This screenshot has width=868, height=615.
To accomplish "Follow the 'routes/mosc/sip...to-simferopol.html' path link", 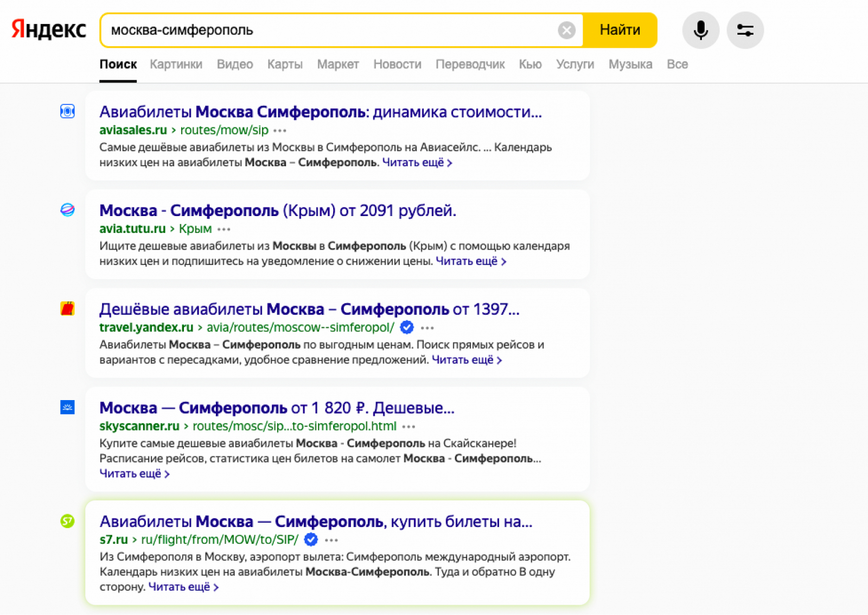I will (295, 426).
